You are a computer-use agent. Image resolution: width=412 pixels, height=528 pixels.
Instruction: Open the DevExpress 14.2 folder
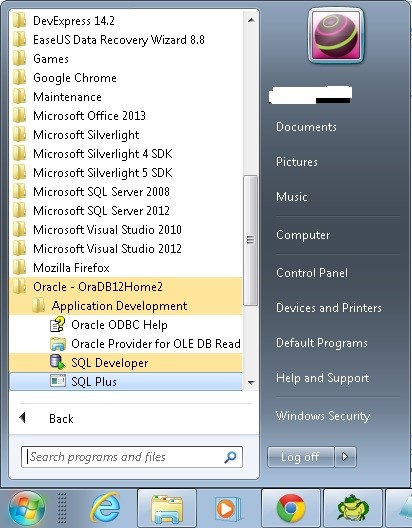click(x=126, y=21)
